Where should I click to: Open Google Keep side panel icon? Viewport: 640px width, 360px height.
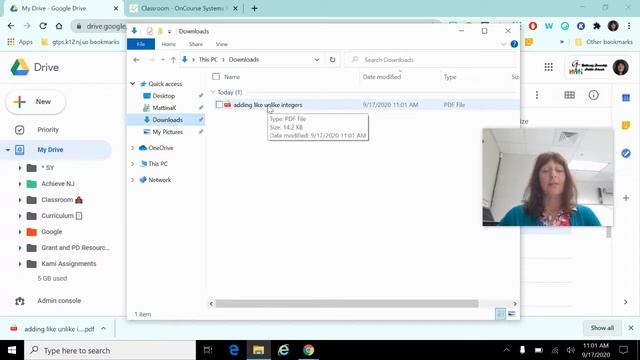click(x=626, y=126)
